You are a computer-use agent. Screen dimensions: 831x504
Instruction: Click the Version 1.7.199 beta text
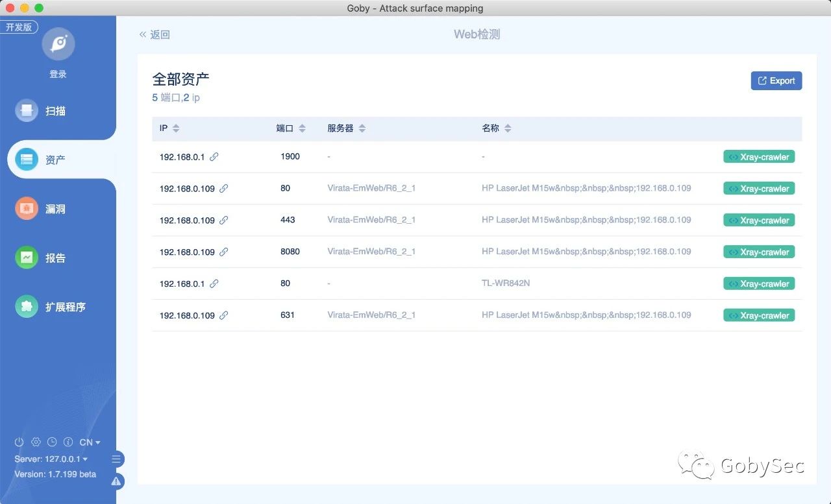55,474
